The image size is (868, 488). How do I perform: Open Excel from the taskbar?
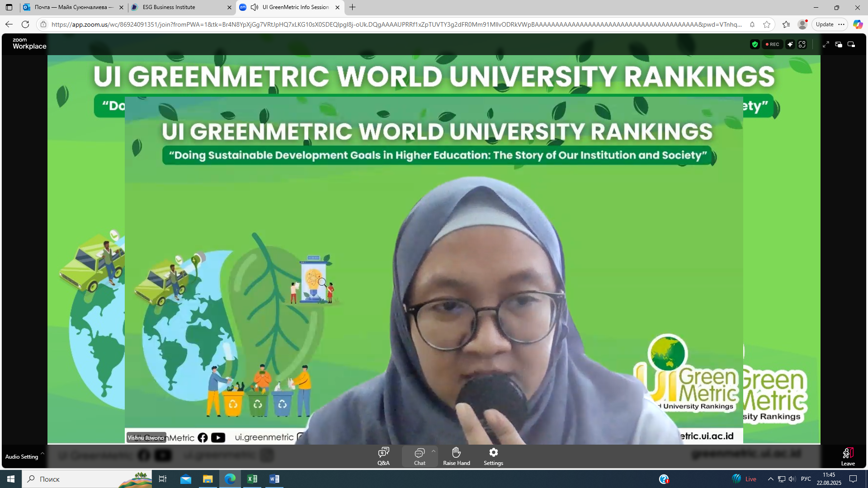pos(252,479)
